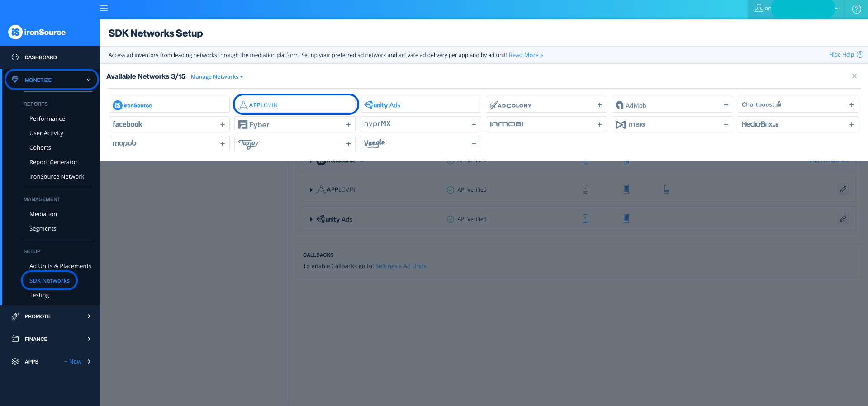868x406 pixels.
Task: Open User Activity report
Action: 46,133
